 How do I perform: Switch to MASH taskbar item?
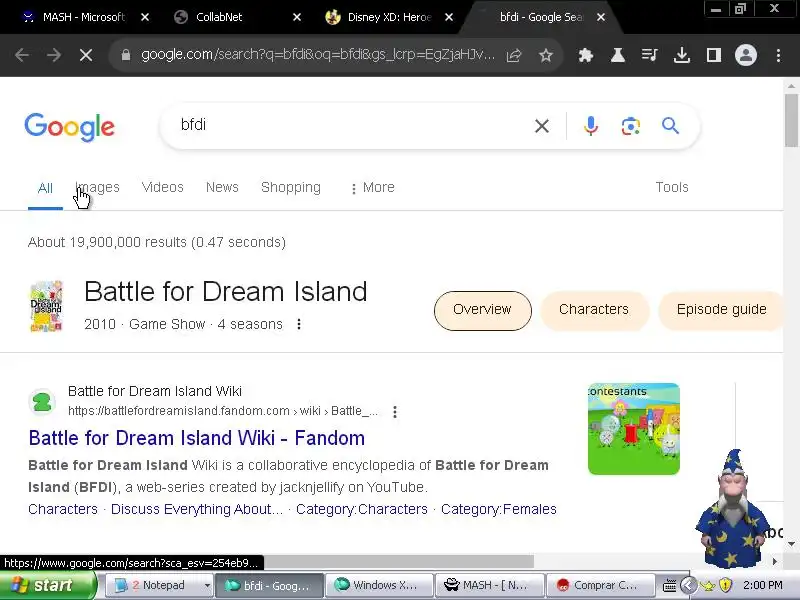(490, 585)
